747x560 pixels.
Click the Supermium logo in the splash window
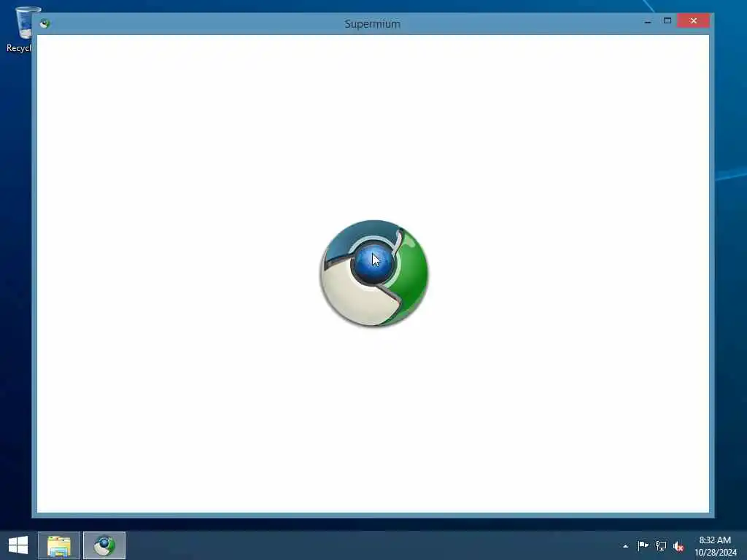pos(374,273)
